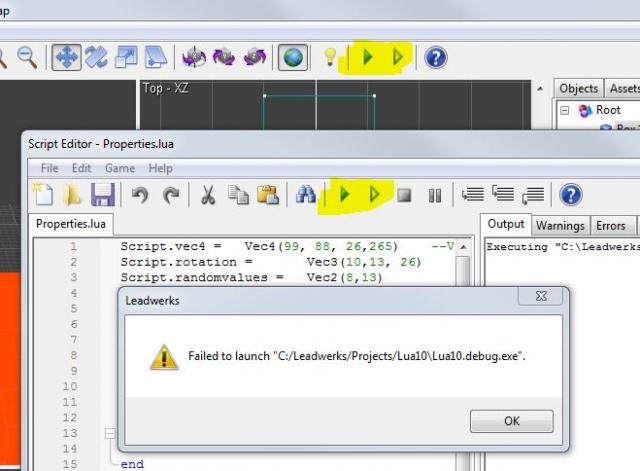This screenshot has width=640, height=471.
Task: Select the Root item in scene tree
Action: [x=608, y=110]
